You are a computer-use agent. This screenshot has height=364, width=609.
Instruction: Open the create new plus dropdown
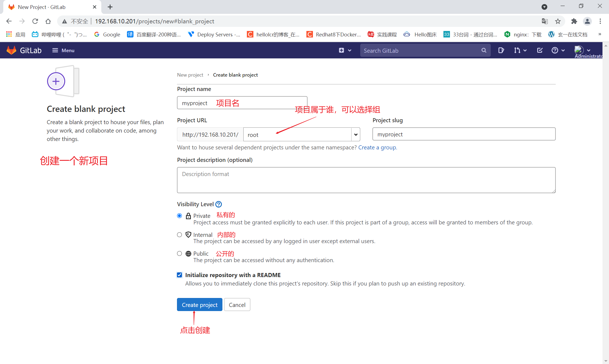(x=345, y=50)
